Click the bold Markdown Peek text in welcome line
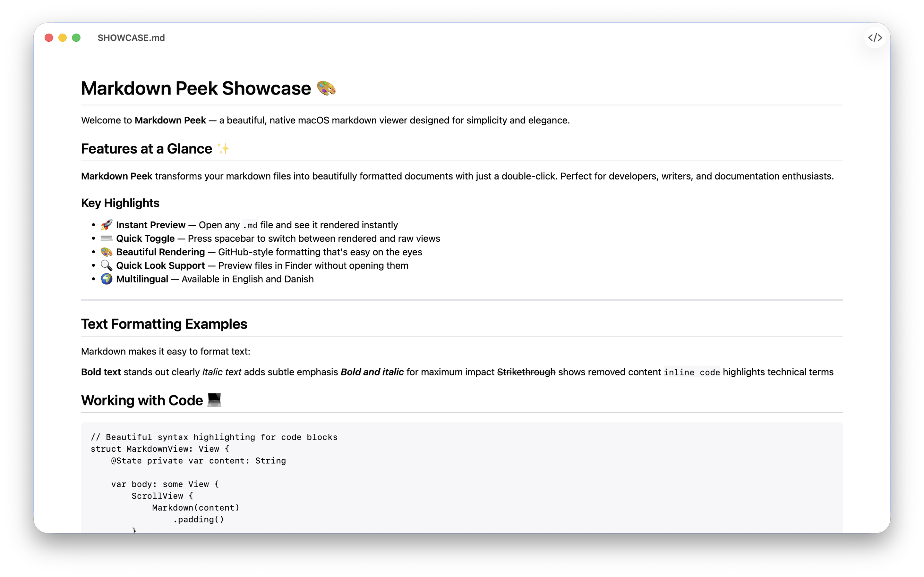924x577 pixels. point(170,120)
